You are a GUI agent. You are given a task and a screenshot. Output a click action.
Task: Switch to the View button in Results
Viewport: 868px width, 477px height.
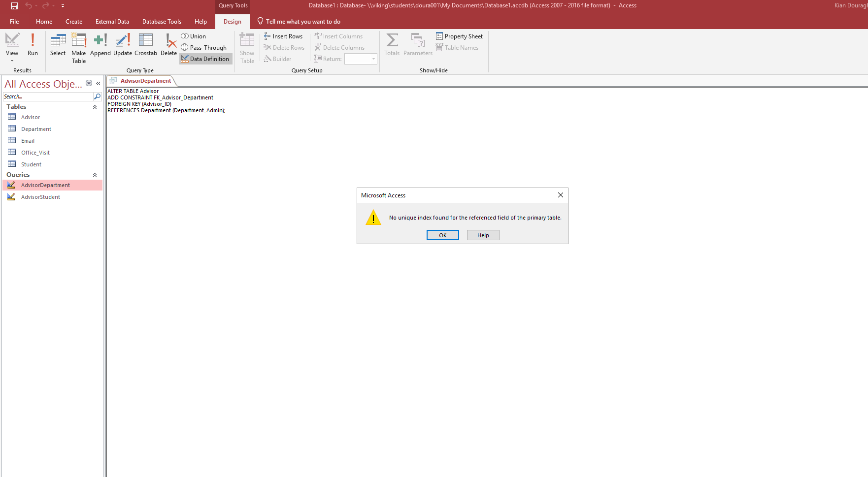click(x=12, y=44)
